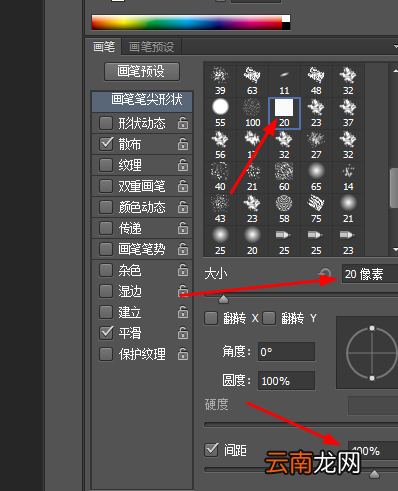The height and width of the screenshot is (491, 398).
Task: Switch to the 画笔 tab
Action: click(x=104, y=46)
